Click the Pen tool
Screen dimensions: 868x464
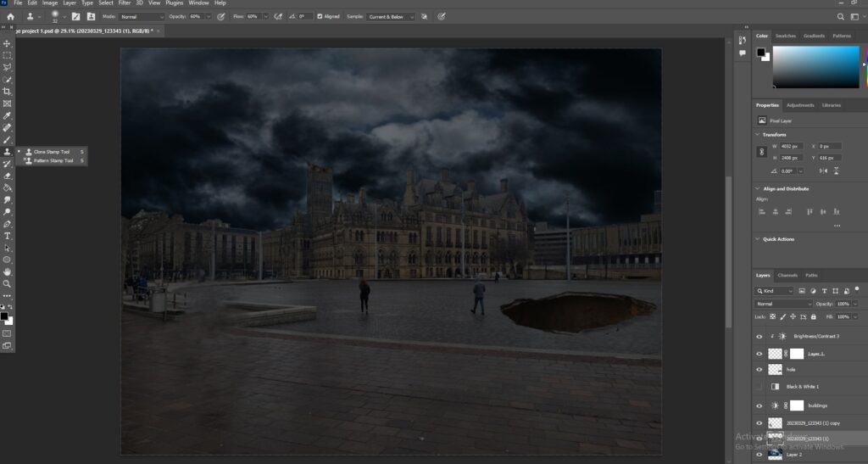[x=8, y=224]
